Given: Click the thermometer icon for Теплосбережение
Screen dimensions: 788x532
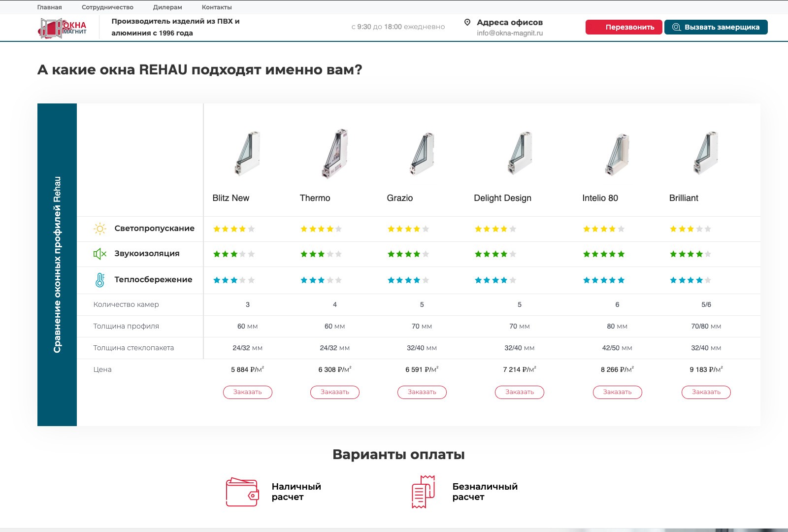Looking at the screenshot, I should (x=100, y=280).
